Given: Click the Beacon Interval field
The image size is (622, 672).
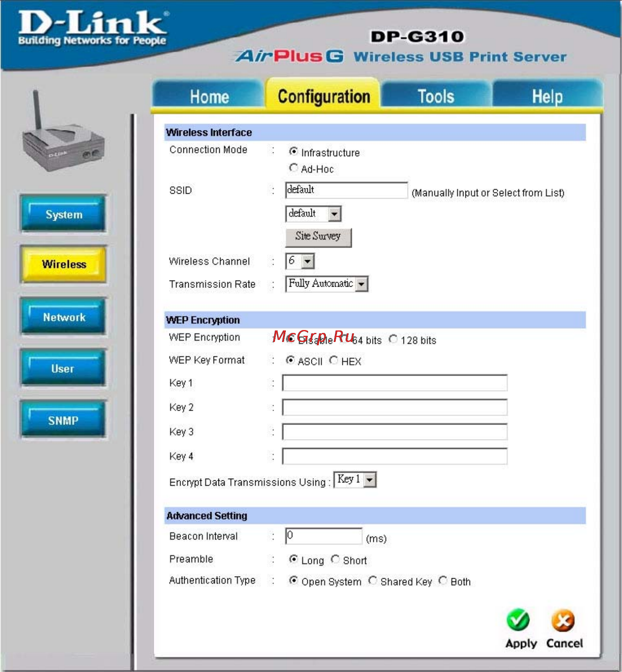Looking at the screenshot, I should [324, 536].
